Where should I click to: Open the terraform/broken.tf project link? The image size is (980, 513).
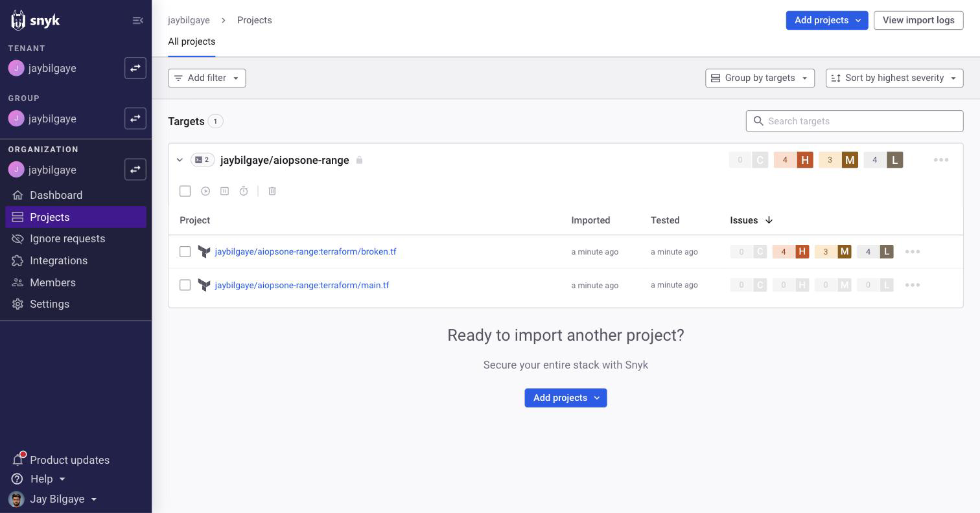(305, 251)
